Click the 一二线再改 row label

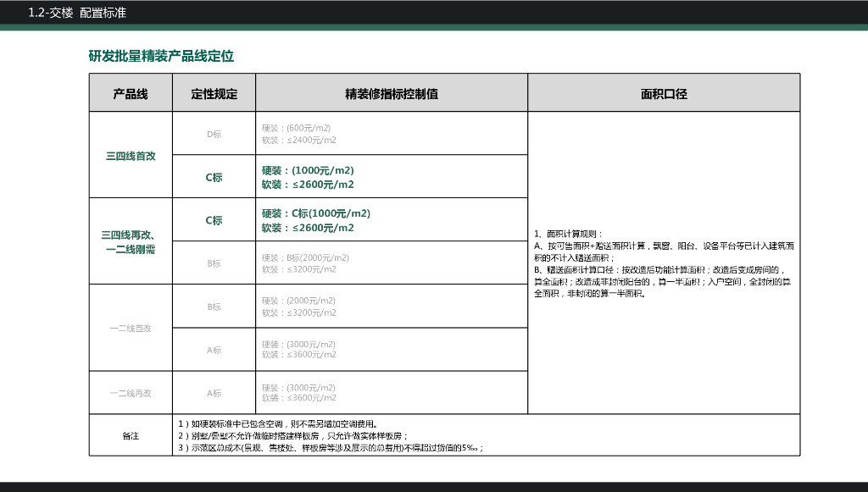click(131, 391)
